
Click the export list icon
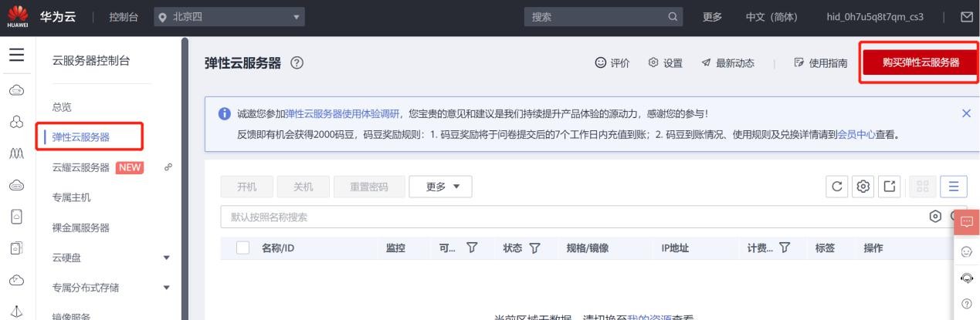point(890,186)
